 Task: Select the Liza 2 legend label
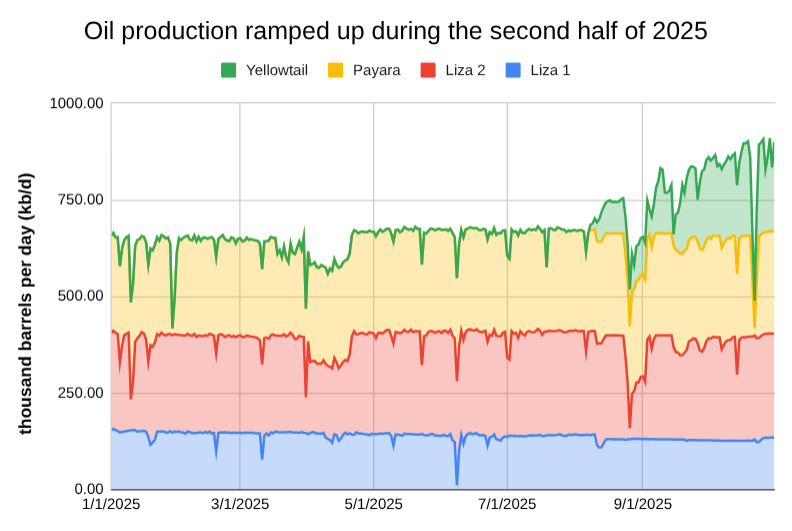(x=465, y=70)
